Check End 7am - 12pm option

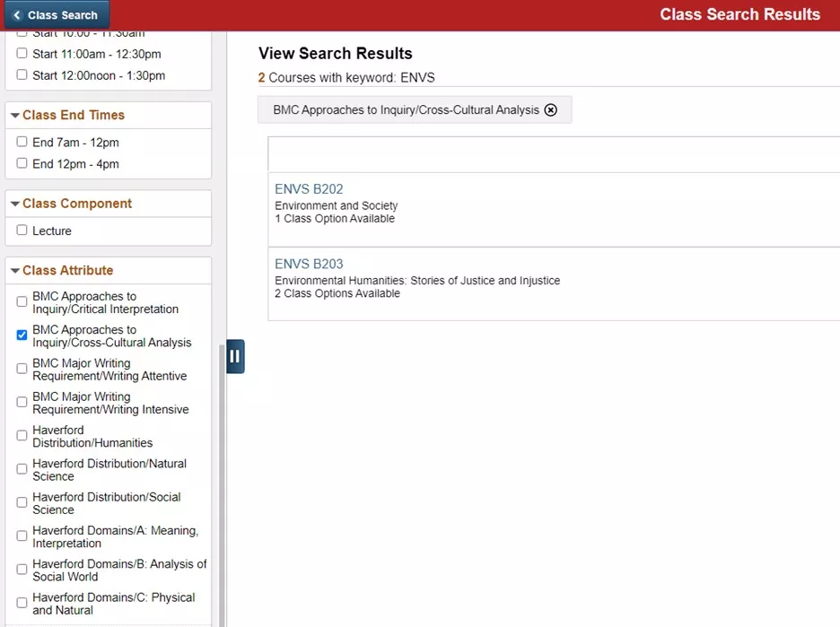[22, 142]
